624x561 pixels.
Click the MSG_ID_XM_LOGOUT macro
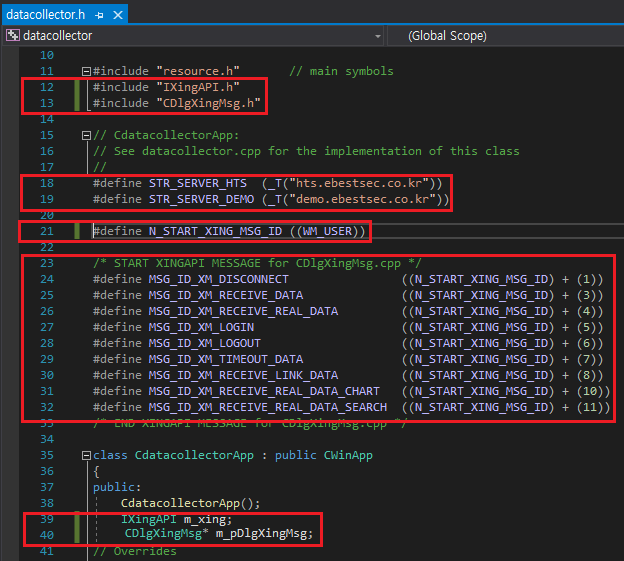(205, 343)
